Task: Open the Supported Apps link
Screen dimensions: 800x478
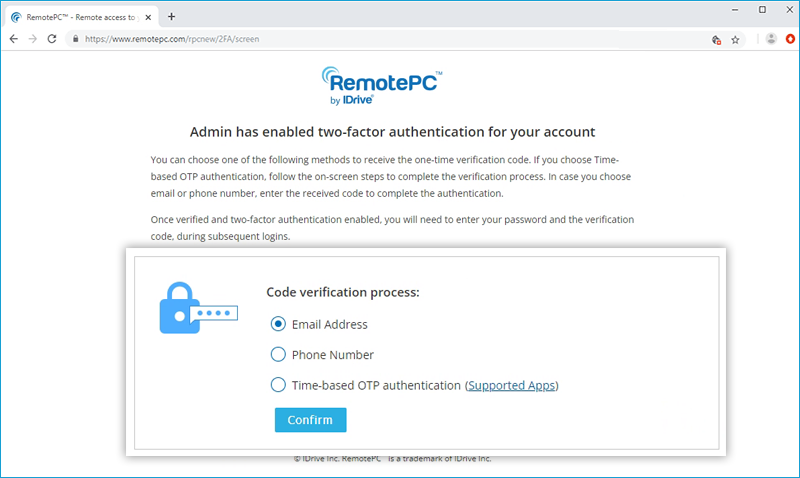Action: (512, 385)
